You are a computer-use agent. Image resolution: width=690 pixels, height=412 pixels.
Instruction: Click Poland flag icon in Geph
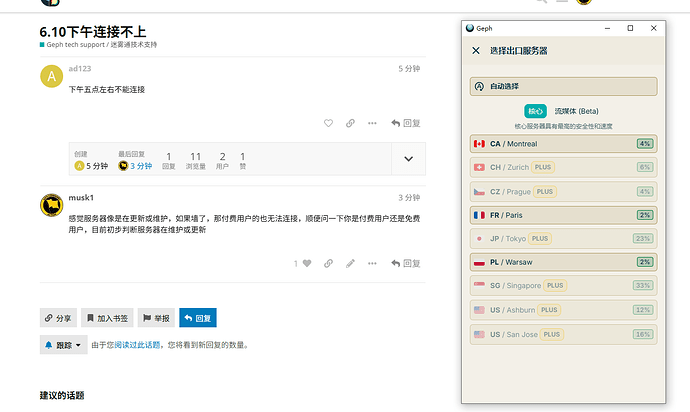click(479, 262)
